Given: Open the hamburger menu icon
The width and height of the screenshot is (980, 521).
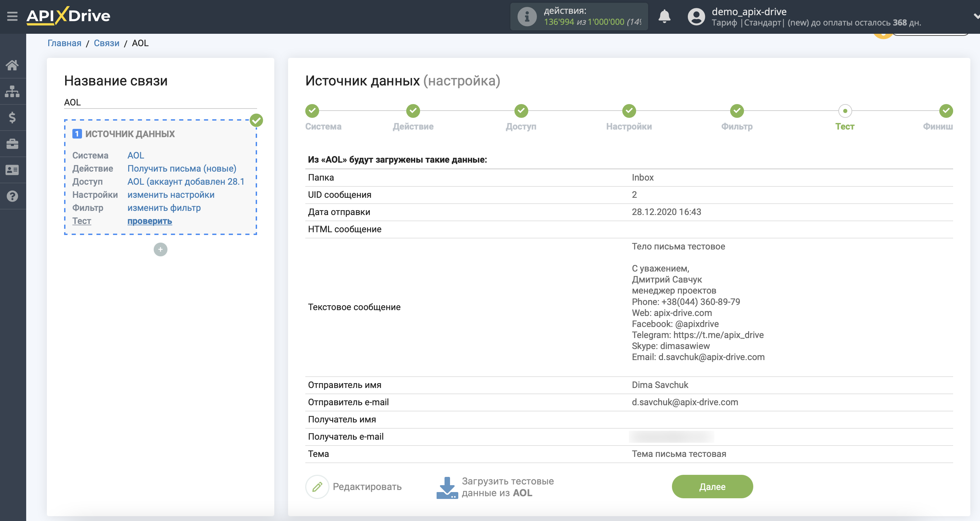Looking at the screenshot, I should coord(12,16).
